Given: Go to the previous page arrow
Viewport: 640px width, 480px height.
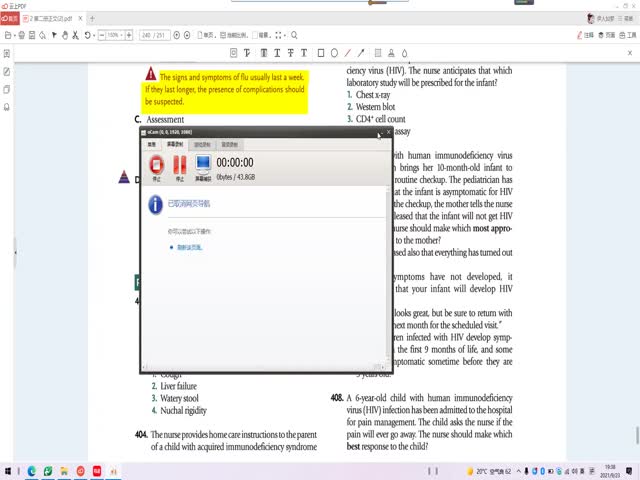Looking at the screenshot, I should point(177,36).
